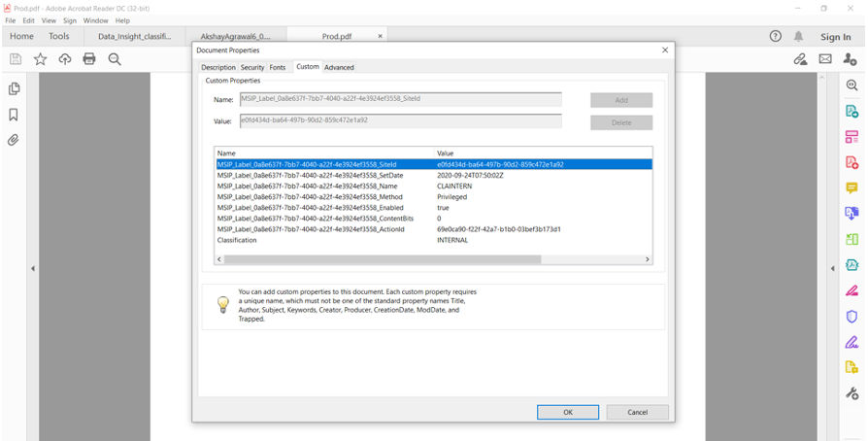Click the comment sticky note tool
The width and height of the screenshot is (868, 441).
[x=851, y=187]
